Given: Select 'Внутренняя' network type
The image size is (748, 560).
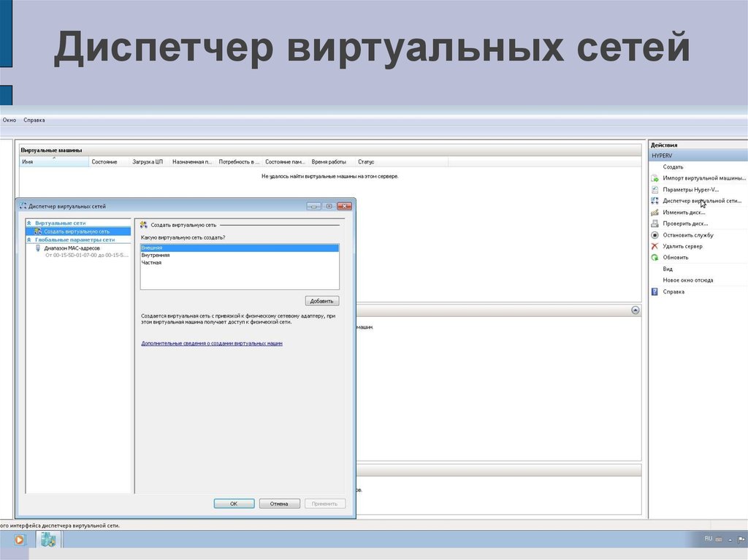Looking at the screenshot, I should click(240, 256).
